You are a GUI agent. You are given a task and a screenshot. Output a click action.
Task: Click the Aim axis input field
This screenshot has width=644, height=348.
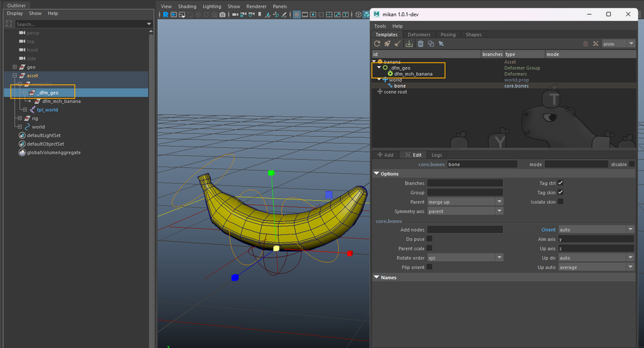point(596,239)
